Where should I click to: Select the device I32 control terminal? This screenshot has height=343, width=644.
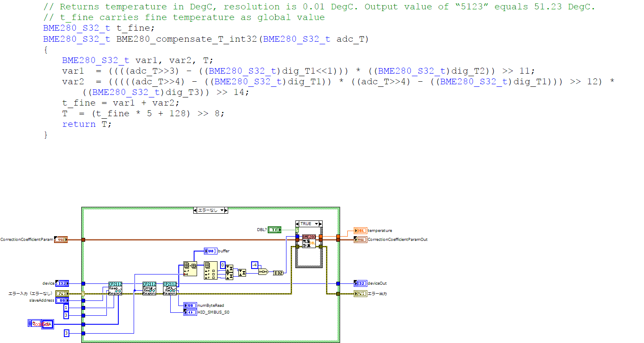coord(62,283)
